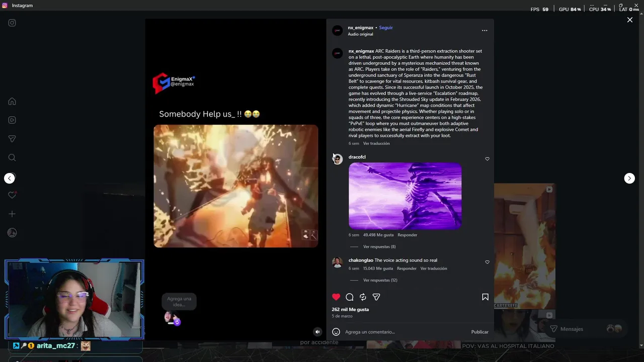Focus the Agrega un comentario field

point(406,332)
